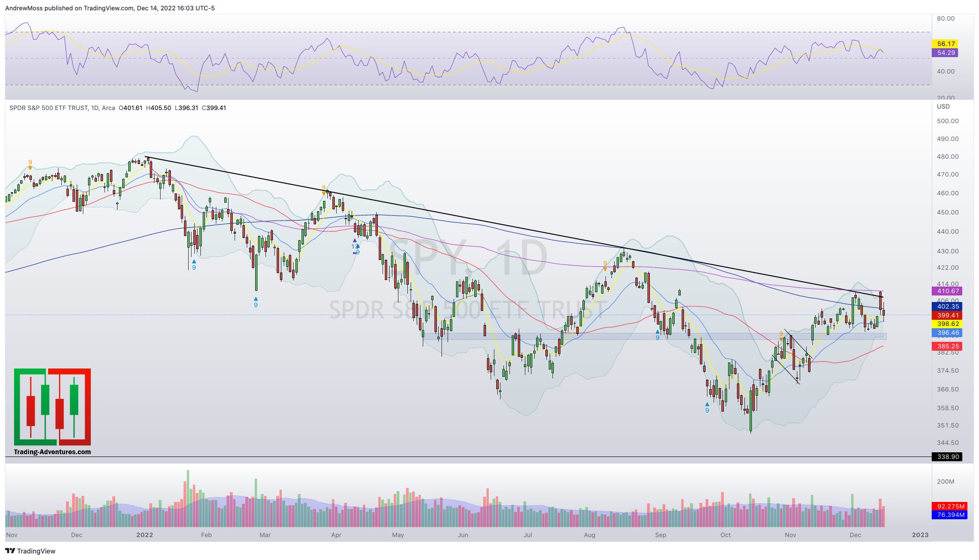The width and height of the screenshot is (979, 560).
Task: Click the Aug label on the time axis
Action: pyautogui.click(x=590, y=535)
